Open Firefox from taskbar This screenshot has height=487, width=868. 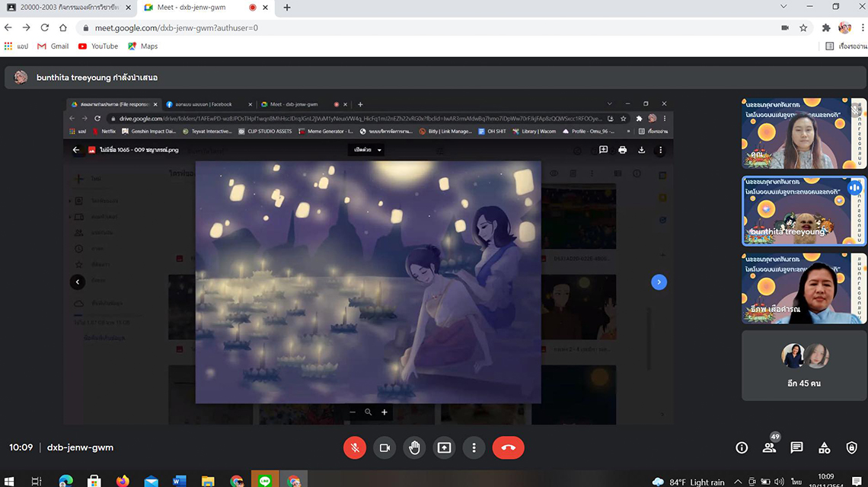pos(123,482)
